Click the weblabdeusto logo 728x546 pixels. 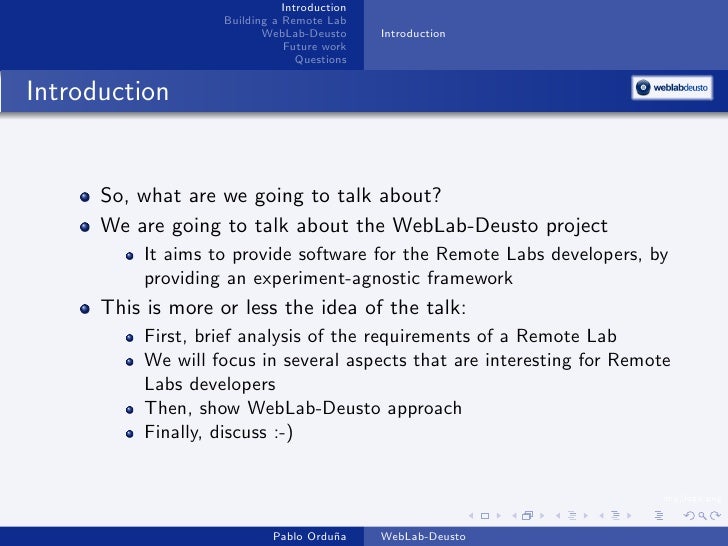click(x=672, y=87)
